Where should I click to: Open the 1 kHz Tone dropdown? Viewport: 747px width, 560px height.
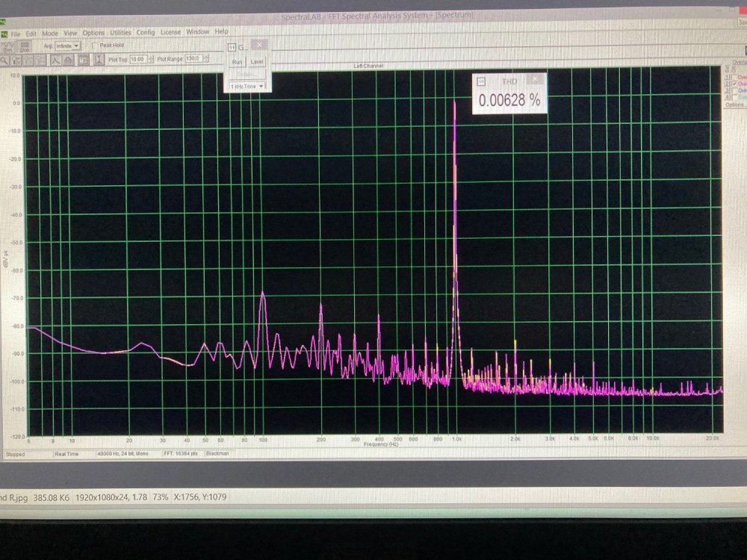[x=247, y=87]
